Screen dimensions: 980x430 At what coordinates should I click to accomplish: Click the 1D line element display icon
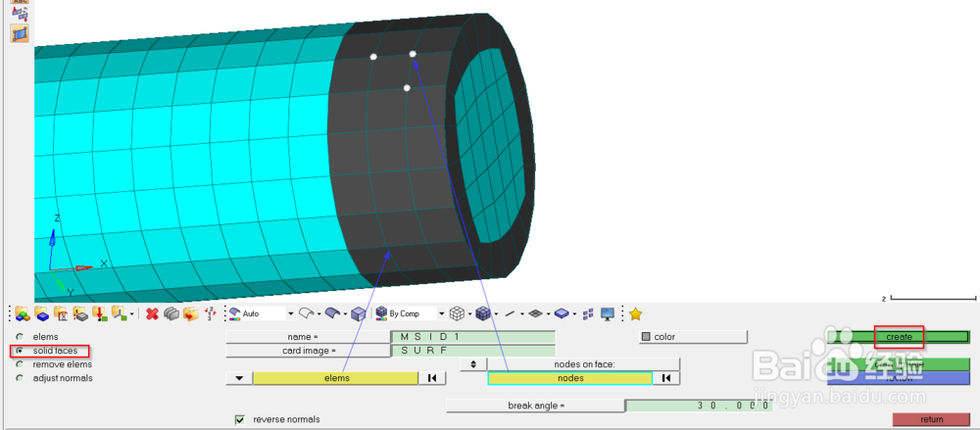[510, 313]
